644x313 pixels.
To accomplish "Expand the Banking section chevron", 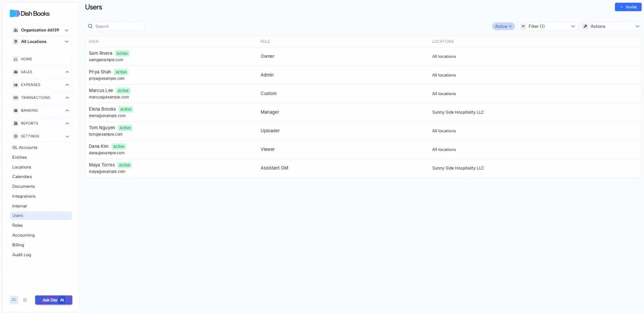I will click(67, 110).
